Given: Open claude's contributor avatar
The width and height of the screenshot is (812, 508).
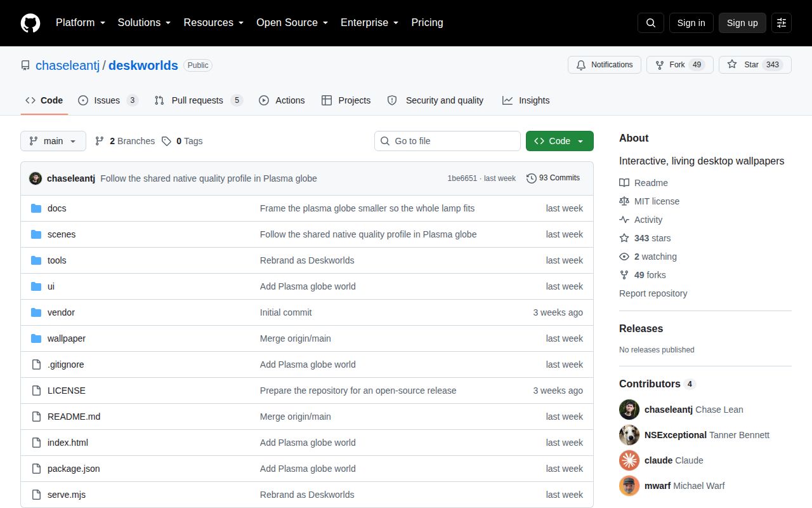Looking at the screenshot, I should click(629, 460).
